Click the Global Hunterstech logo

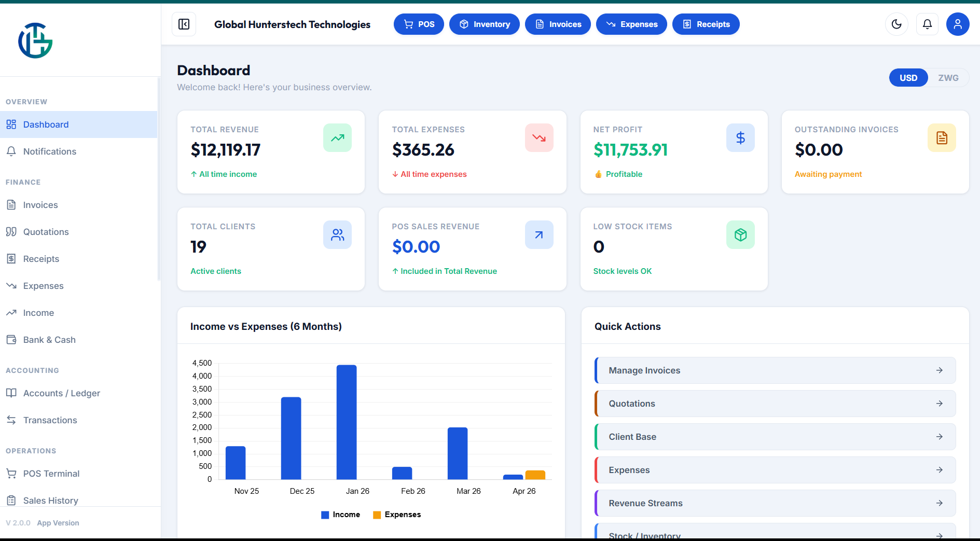35,40
